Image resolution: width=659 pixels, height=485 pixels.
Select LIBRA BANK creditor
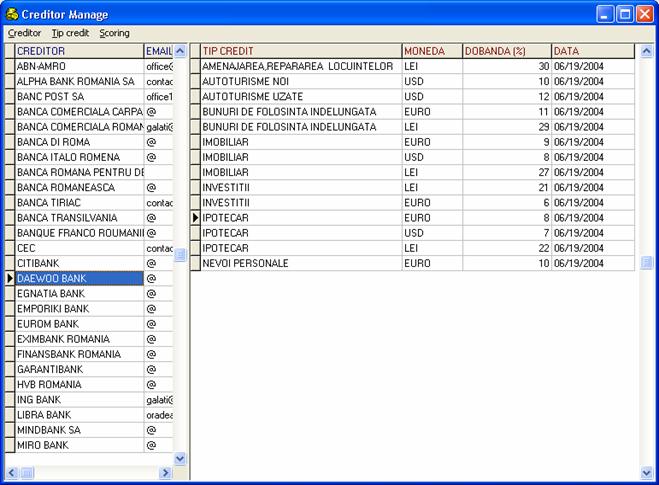(79, 414)
